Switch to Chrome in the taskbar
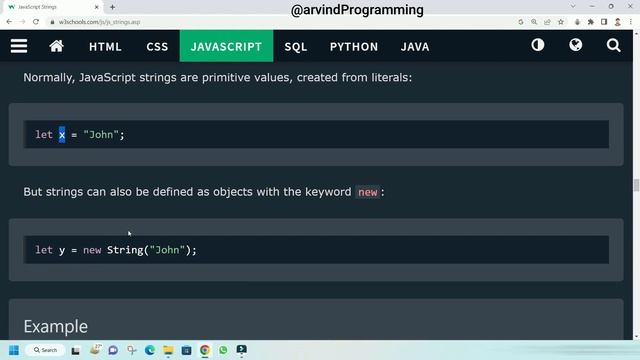The image size is (640, 360). point(205,350)
